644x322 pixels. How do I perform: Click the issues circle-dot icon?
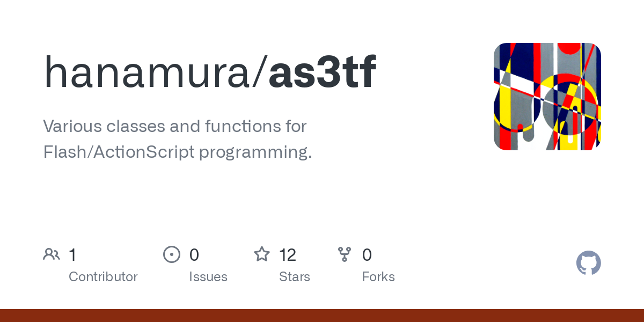pos(172,254)
